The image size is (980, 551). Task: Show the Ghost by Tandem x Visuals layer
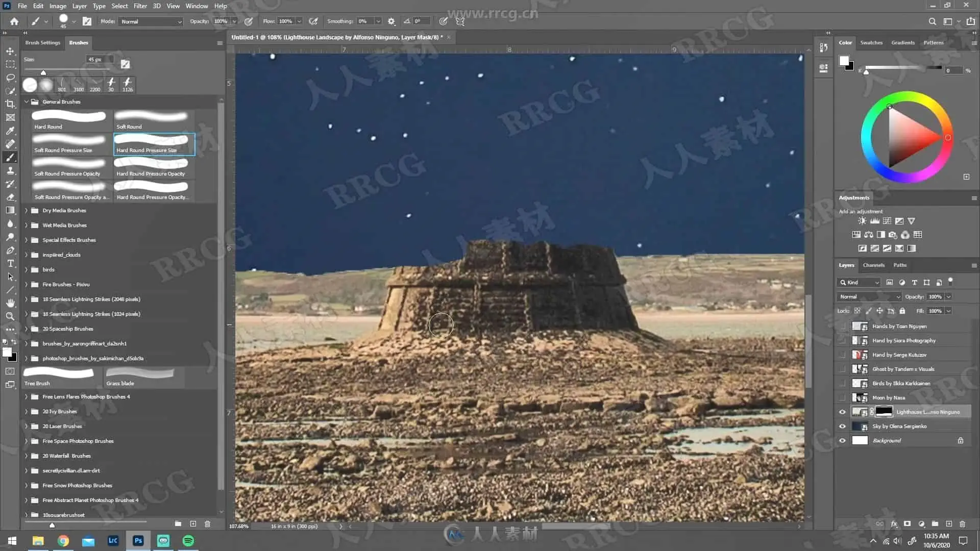(x=843, y=369)
